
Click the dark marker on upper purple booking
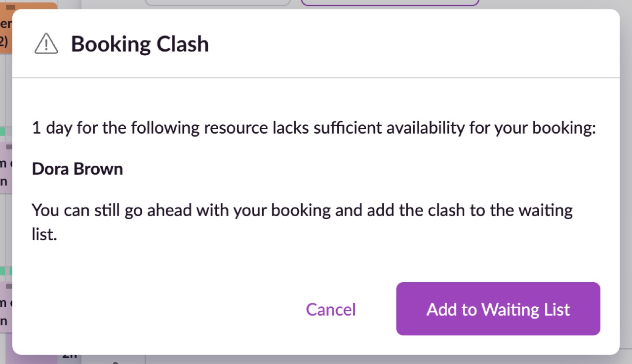[8, 146]
